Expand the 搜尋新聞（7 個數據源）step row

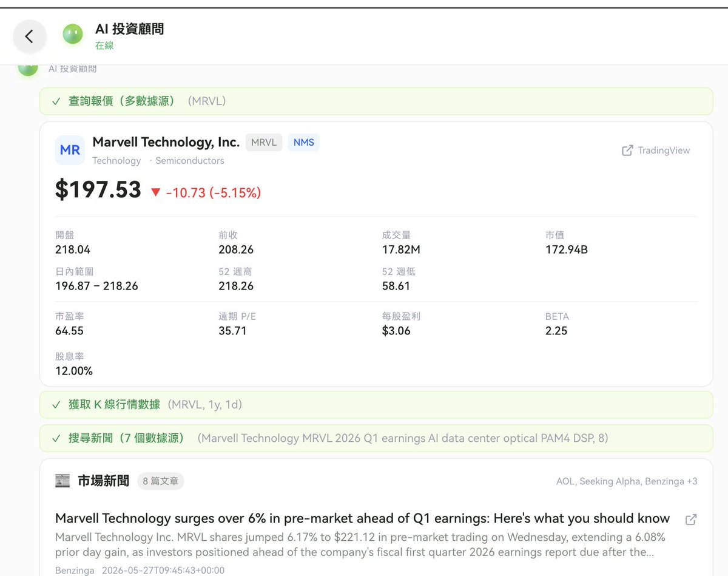coord(376,438)
